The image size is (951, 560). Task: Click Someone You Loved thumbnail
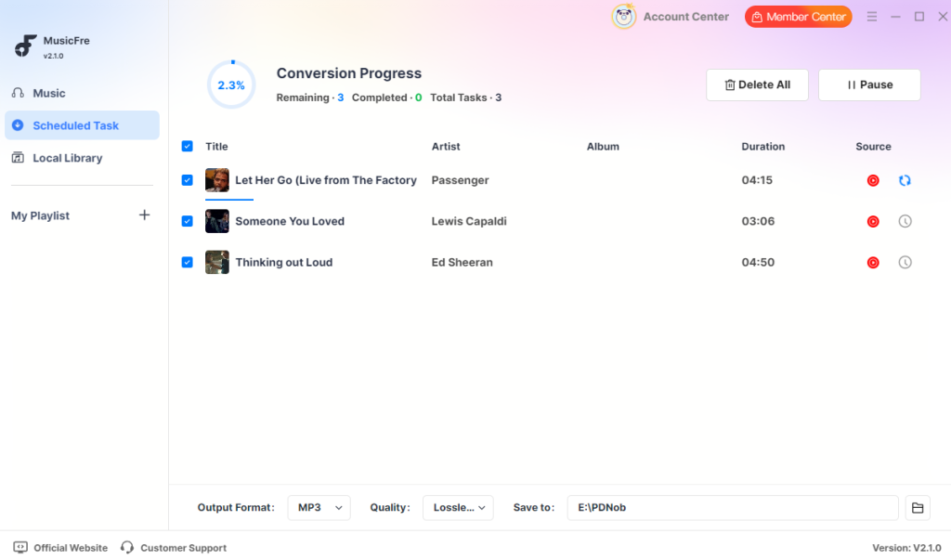[217, 221]
